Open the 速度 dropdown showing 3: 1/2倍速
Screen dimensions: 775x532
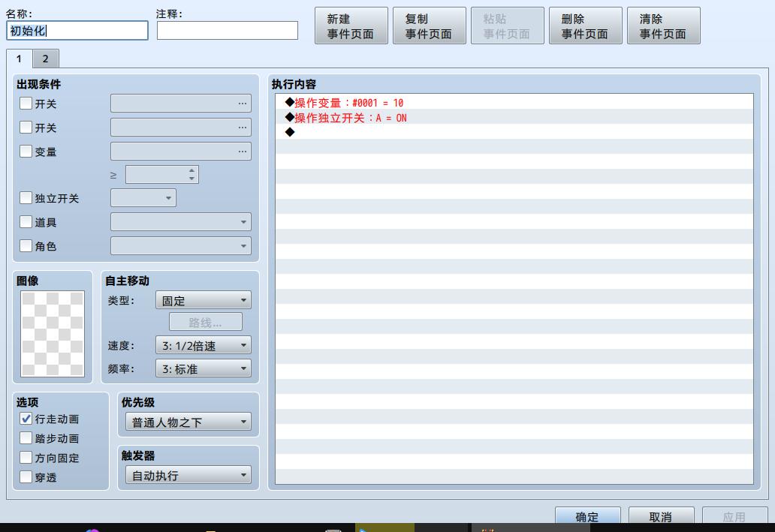[204, 345]
